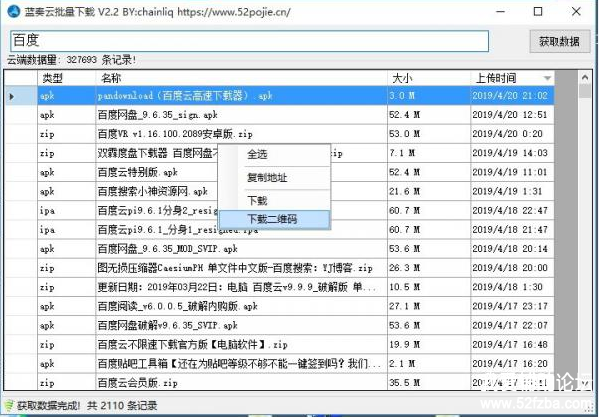Click the app logo icon in title bar
The height and width of the screenshot is (417, 599).
coord(13,11)
